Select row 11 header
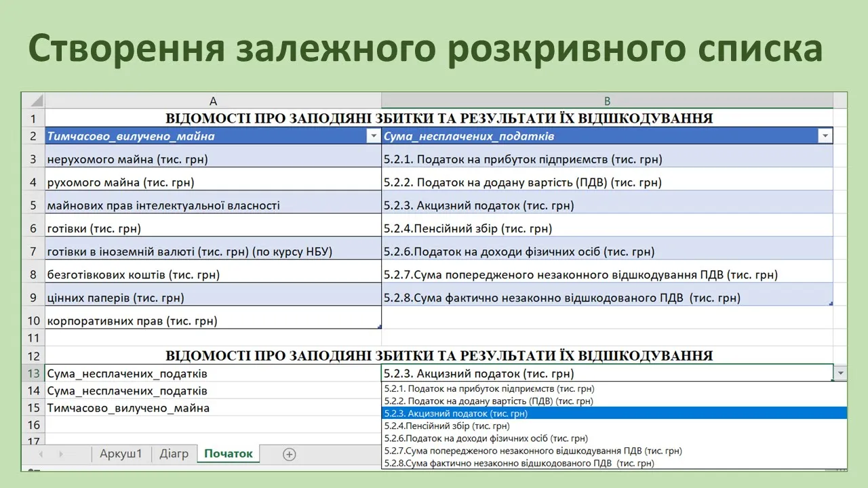This screenshot has height=488, width=868. (x=33, y=338)
